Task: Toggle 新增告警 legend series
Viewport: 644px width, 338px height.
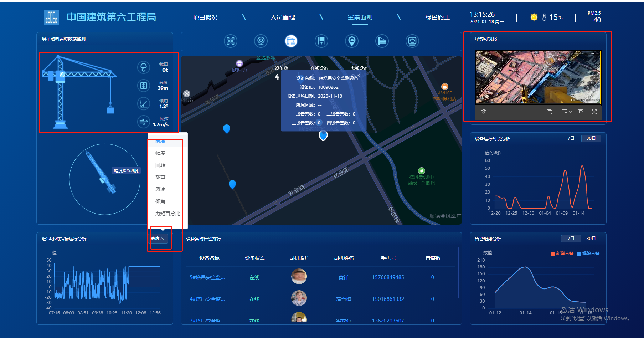Action: (x=562, y=253)
